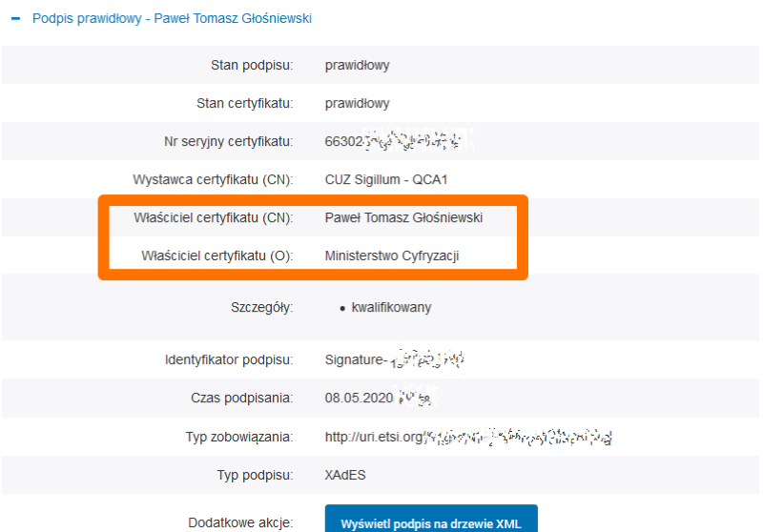Select the 'Stan podpisu' value 'prawidłowy'
763x532 pixels.
357,66
